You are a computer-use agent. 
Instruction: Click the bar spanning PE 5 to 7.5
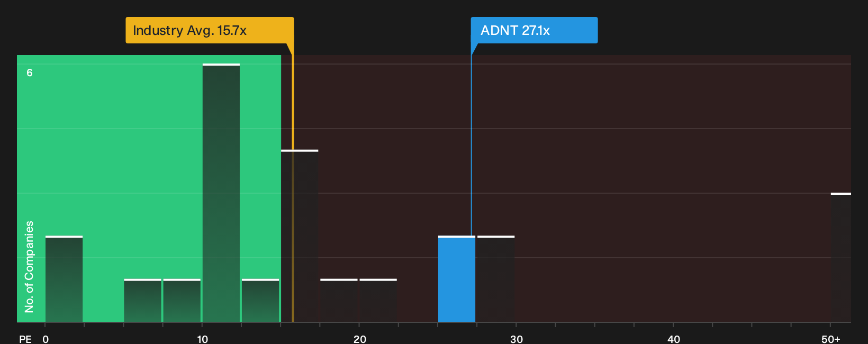[142, 301]
